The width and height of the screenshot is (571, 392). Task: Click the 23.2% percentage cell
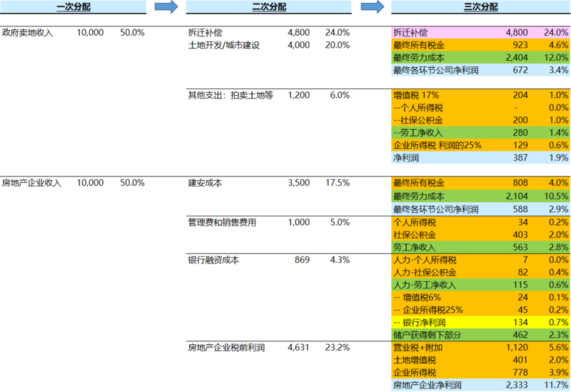point(337,348)
